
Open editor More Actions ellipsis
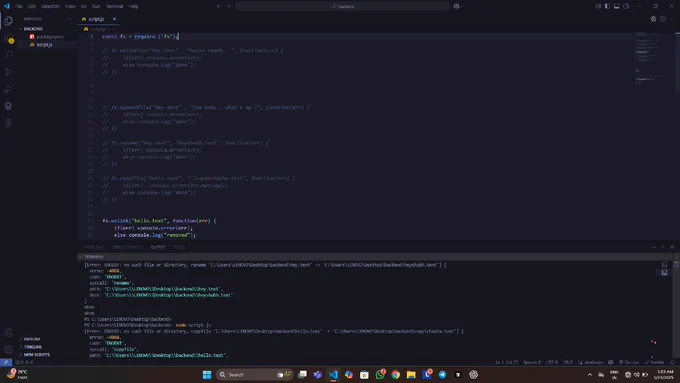click(x=672, y=19)
